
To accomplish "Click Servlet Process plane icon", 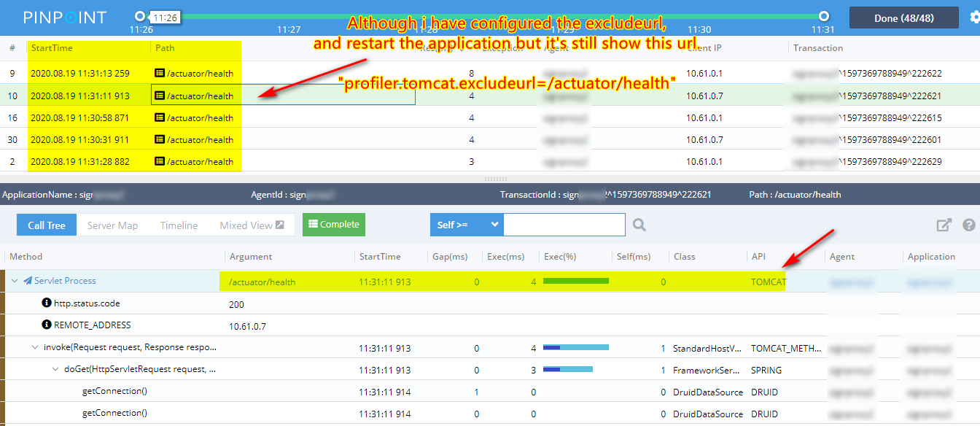I will coord(28,281).
